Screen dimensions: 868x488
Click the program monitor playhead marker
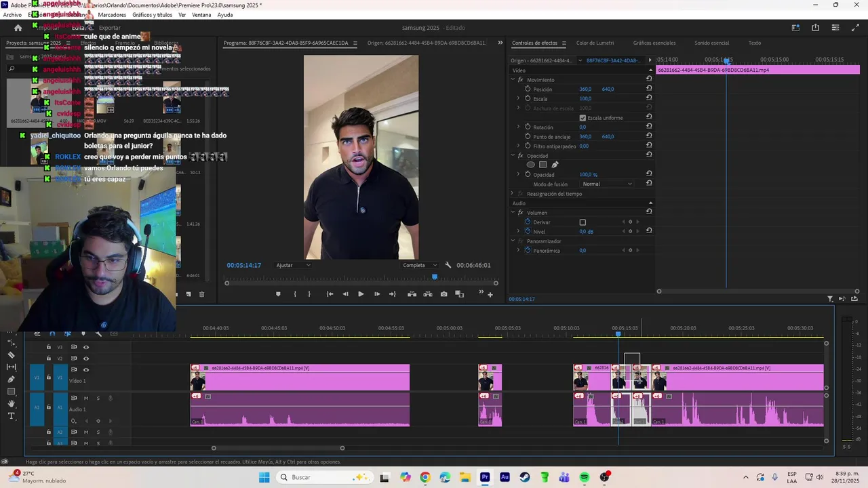[x=435, y=277]
